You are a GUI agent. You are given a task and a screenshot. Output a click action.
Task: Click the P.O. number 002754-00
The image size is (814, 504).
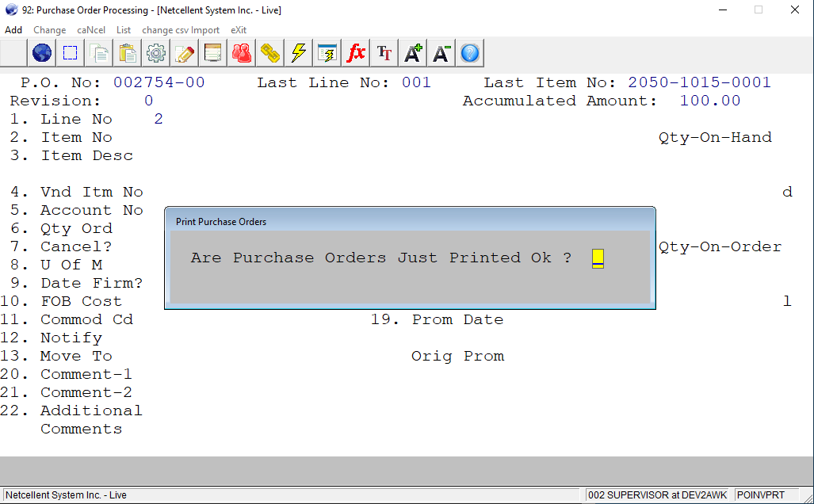point(159,82)
